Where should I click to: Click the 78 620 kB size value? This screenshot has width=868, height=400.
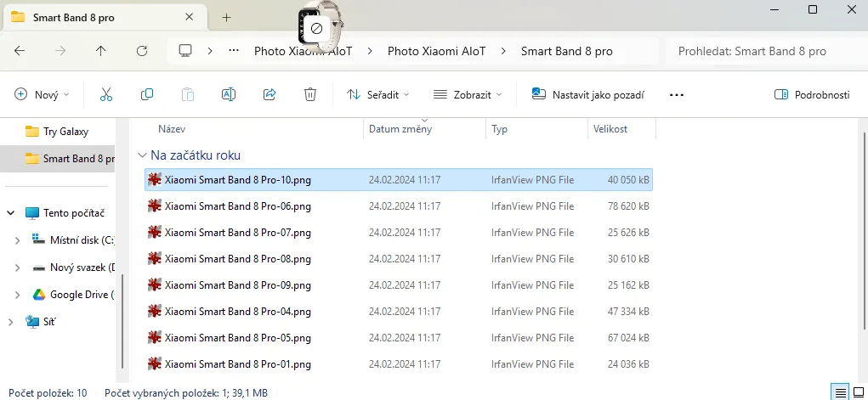[x=628, y=206]
